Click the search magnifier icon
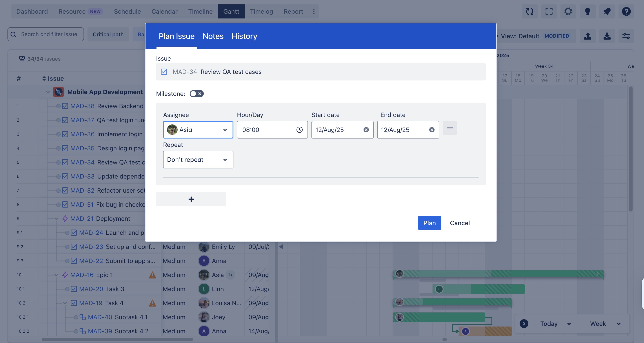Image resolution: width=644 pixels, height=343 pixels. point(13,34)
